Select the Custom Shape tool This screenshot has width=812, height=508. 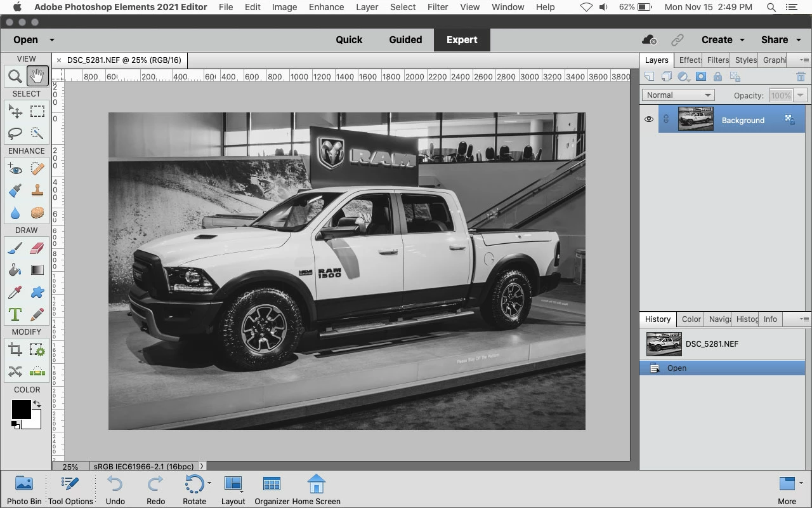point(37,292)
